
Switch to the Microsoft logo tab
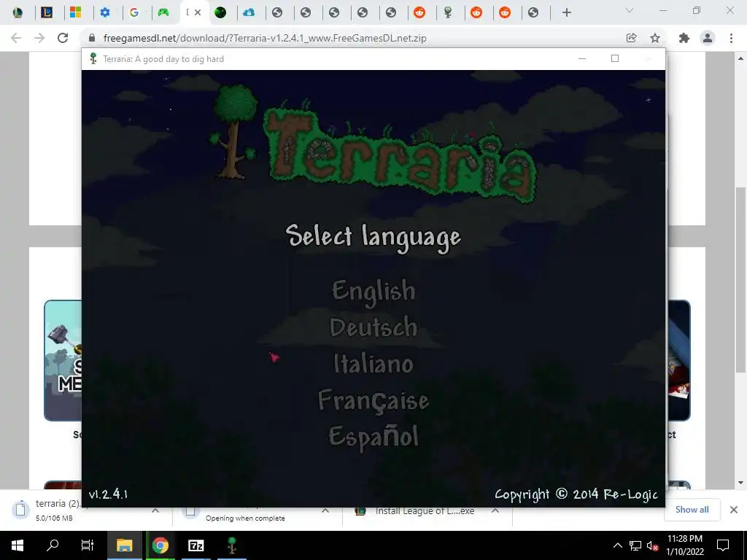tap(75, 12)
